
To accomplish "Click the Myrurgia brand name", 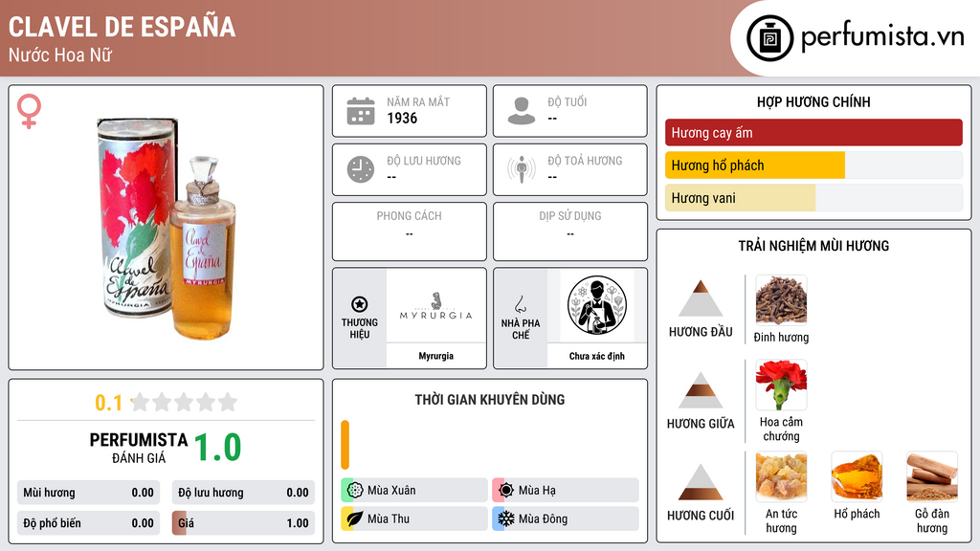I will [x=435, y=356].
